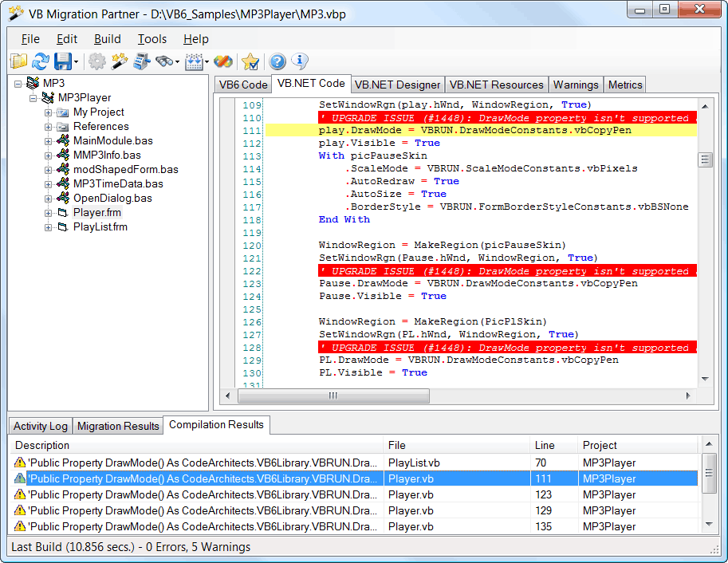Collapse the MP3 root tree node

point(18,84)
